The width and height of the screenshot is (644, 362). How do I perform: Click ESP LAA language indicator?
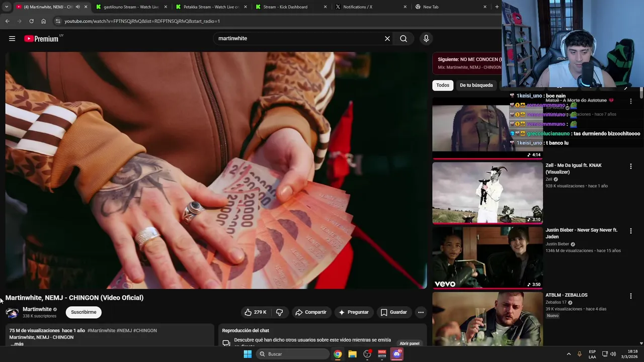point(592,354)
